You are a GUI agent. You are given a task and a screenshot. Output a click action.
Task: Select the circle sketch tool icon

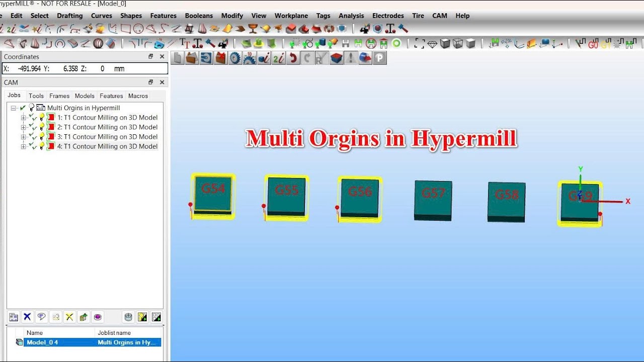click(x=138, y=29)
